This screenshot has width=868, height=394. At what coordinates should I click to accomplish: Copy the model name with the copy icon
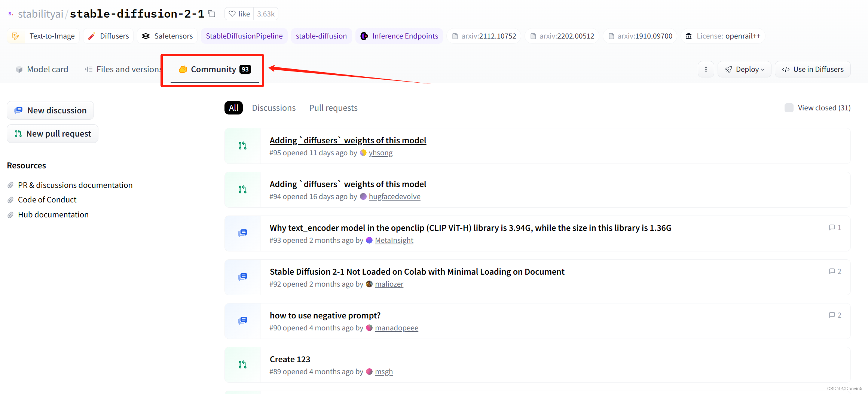(x=212, y=14)
